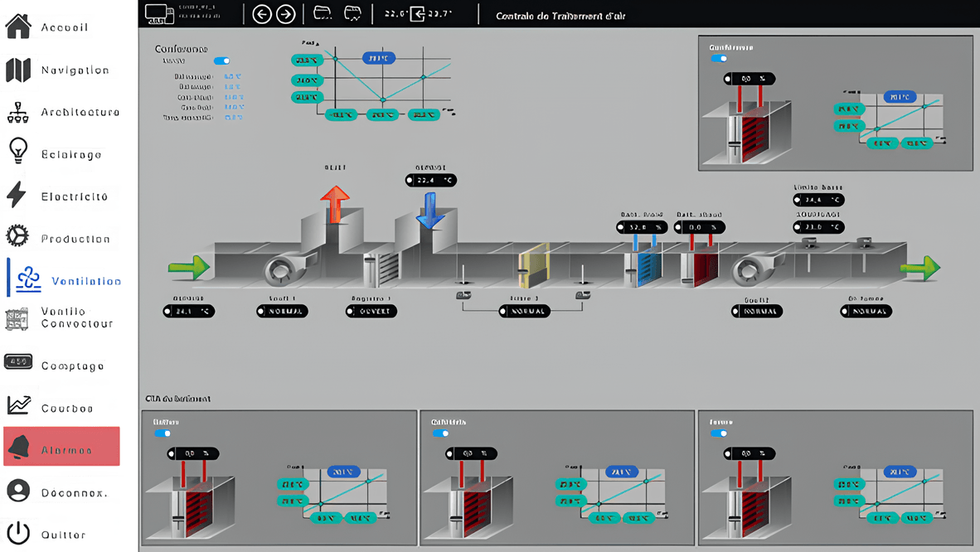Click the Eclairage light bulb icon
This screenshot has width=980, height=552.
click(18, 153)
